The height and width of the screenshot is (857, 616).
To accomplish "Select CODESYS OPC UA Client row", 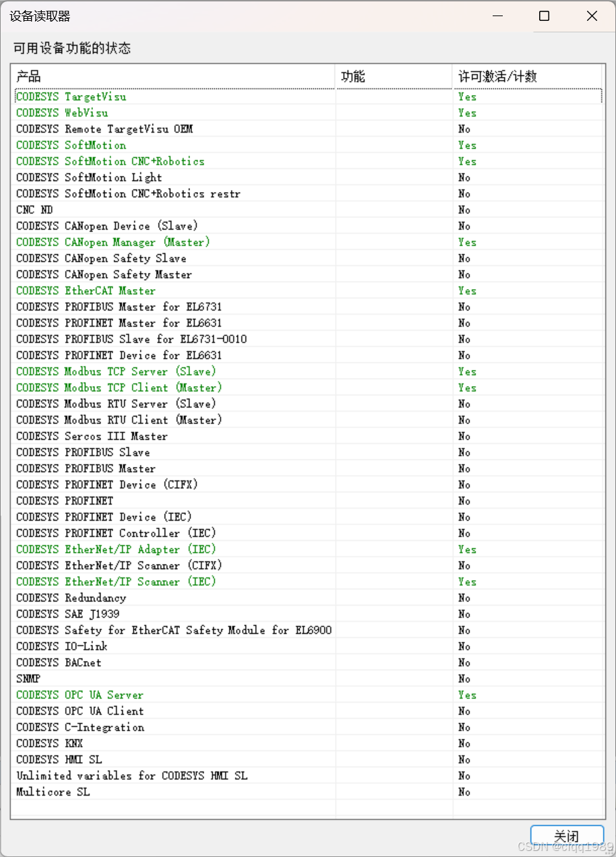I will (308, 711).
